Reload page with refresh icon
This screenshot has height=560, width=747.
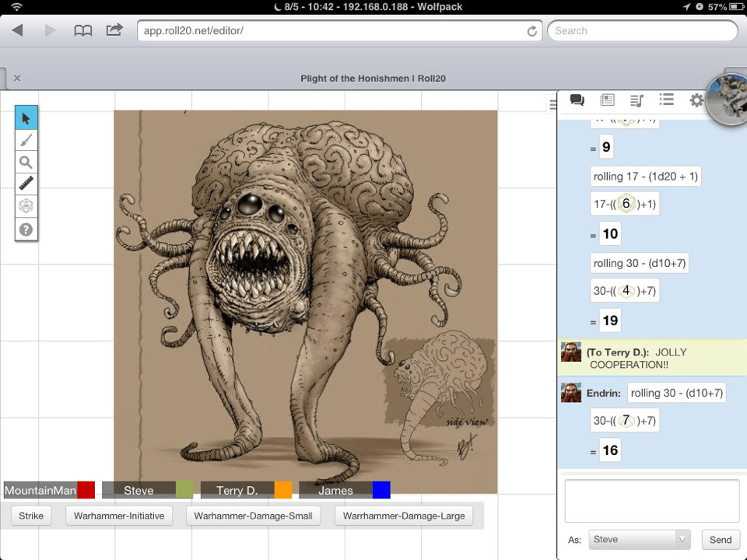[532, 31]
